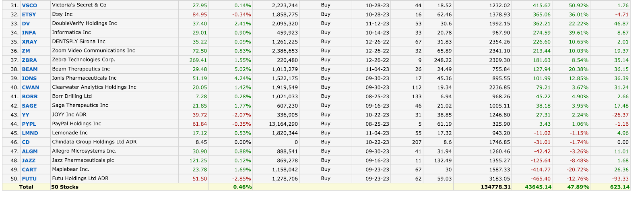Select Jazz price 121.25

pos(198,160)
